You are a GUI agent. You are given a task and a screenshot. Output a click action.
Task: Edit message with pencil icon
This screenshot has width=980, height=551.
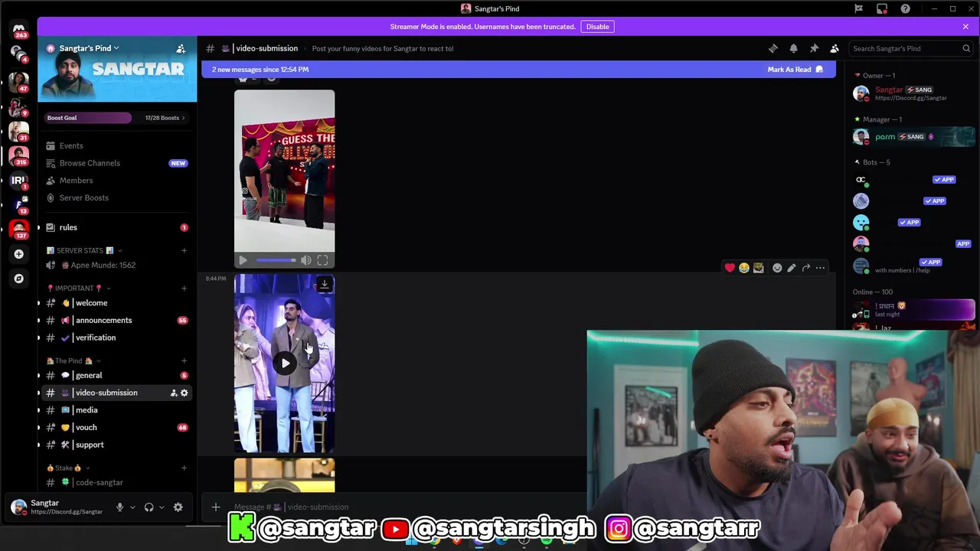pyautogui.click(x=792, y=268)
